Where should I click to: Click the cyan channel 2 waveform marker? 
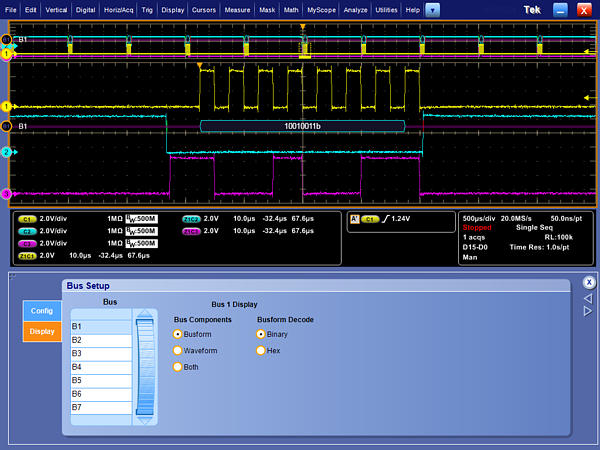click(6, 152)
